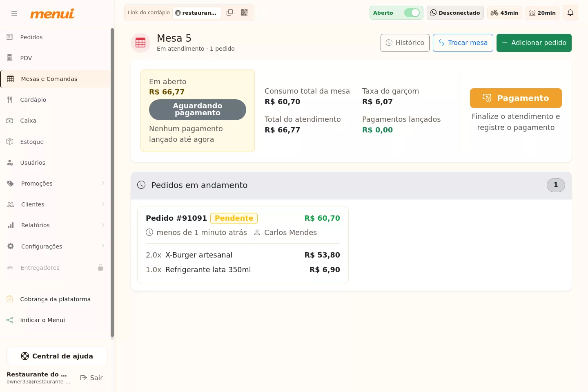The height and width of the screenshot is (392, 588).
Task: Expand the Clientes submenu chevron
Action: pyautogui.click(x=103, y=204)
